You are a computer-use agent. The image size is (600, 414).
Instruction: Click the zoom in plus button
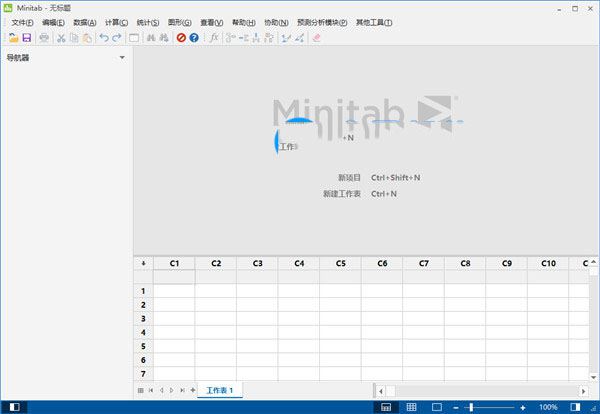pos(523,407)
